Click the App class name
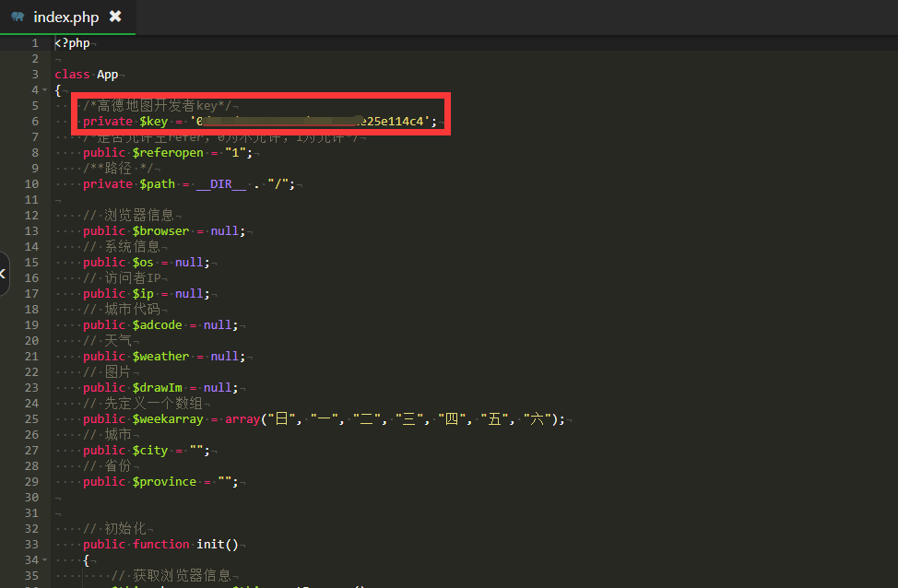 pos(107,75)
